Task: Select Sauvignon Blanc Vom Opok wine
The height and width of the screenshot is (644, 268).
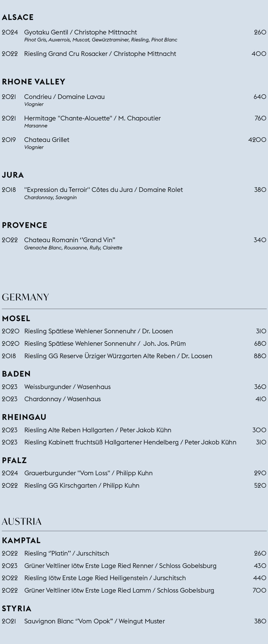Action: (94, 621)
